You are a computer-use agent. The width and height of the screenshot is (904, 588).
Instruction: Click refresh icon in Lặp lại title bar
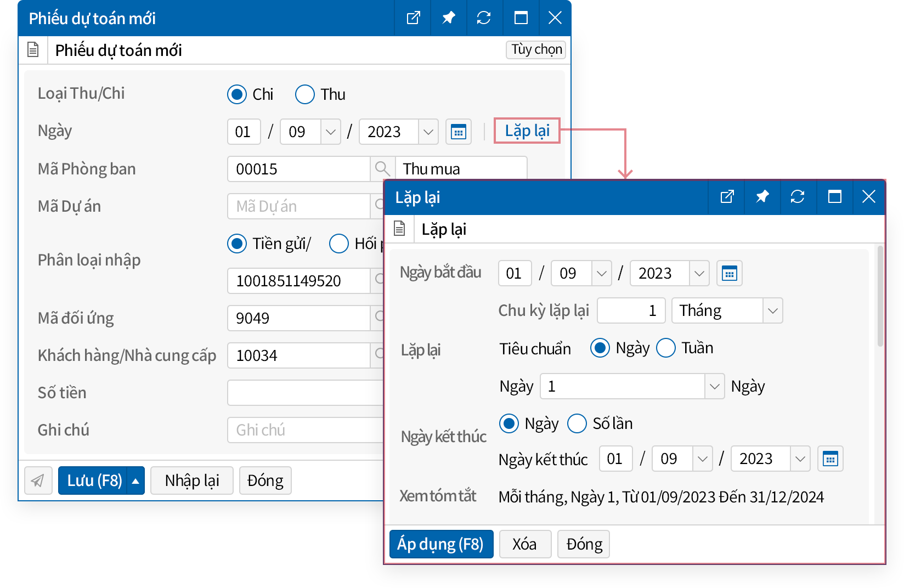(x=797, y=196)
